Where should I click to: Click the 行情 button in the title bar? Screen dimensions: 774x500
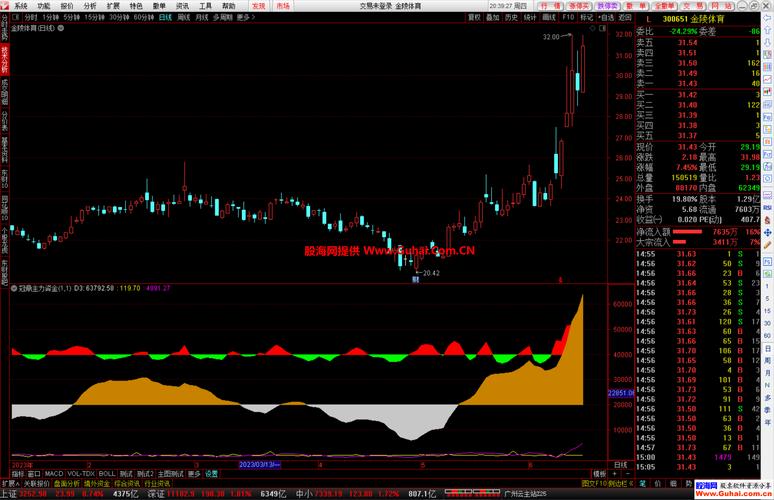(x=550, y=6)
